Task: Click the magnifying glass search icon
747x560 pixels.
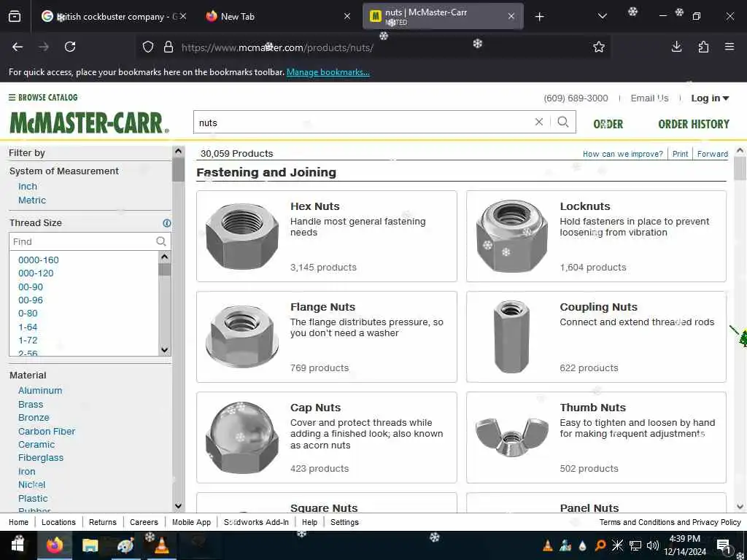Action: point(563,122)
